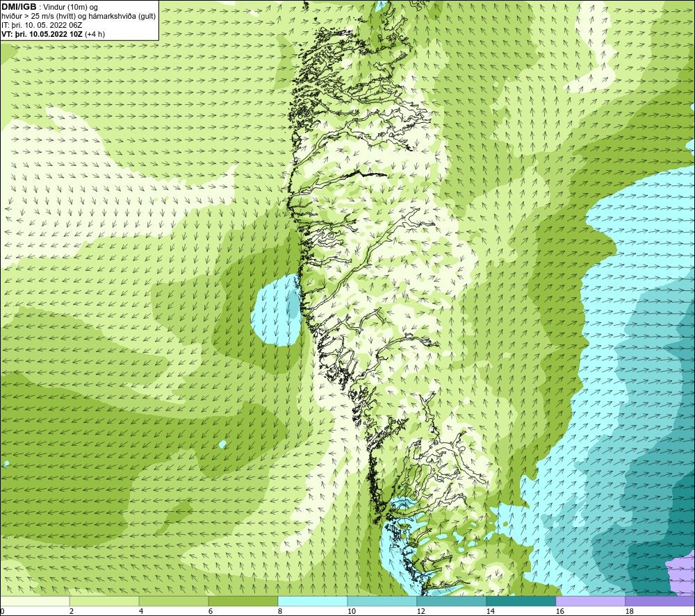Click the legend scale label '10'
Image resolution: width=695 pixels, height=616 pixels.
point(352,611)
